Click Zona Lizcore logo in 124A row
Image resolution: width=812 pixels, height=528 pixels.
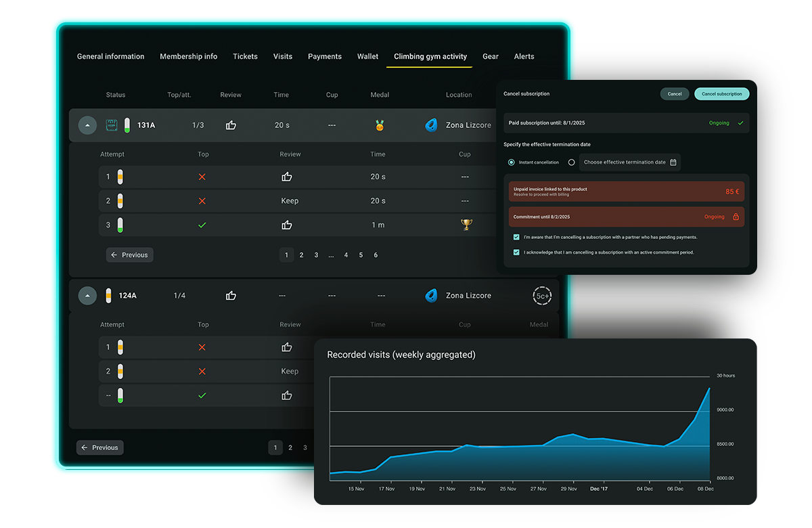pyautogui.click(x=431, y=295)
